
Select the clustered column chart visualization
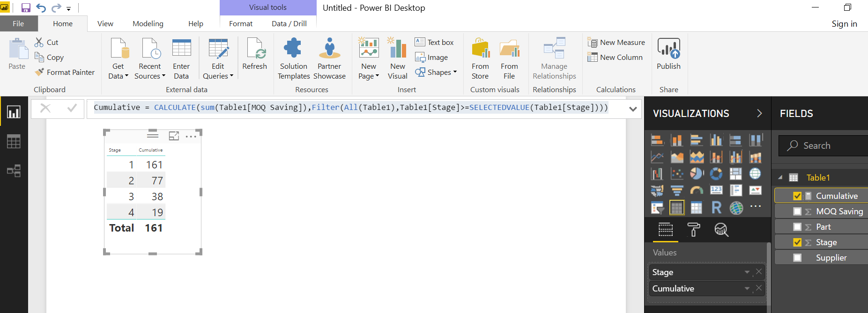point(716,140)
